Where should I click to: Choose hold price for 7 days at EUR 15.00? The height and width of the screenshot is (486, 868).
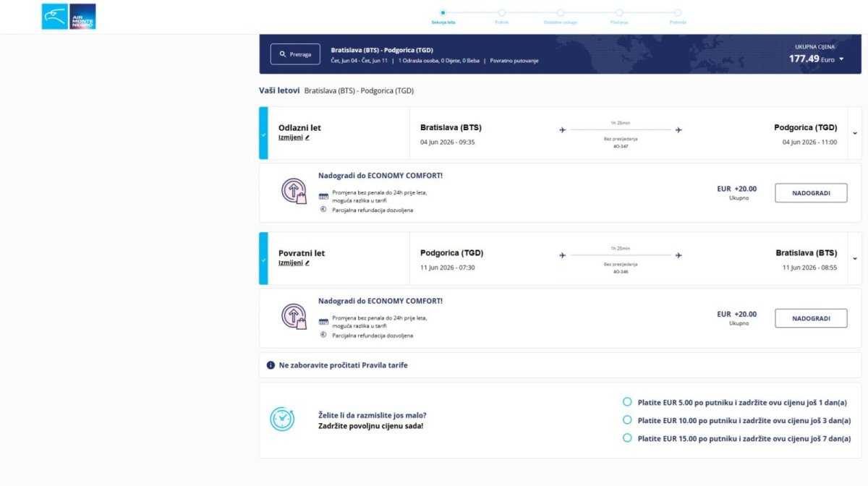coord(627,438)
